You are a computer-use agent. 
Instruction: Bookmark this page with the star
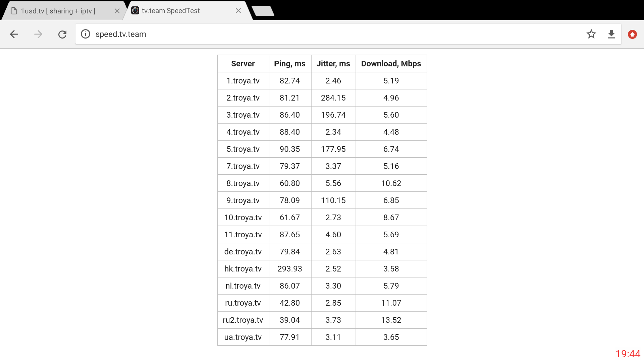591,34
